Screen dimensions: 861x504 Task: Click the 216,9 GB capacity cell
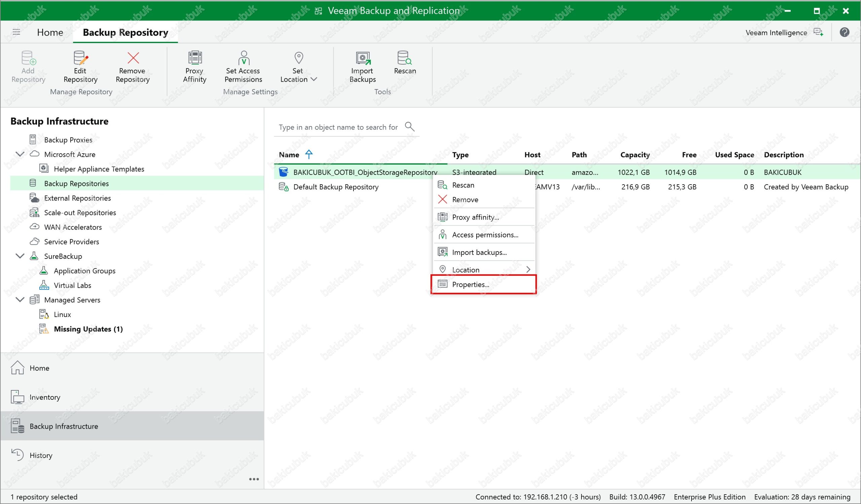636,187
